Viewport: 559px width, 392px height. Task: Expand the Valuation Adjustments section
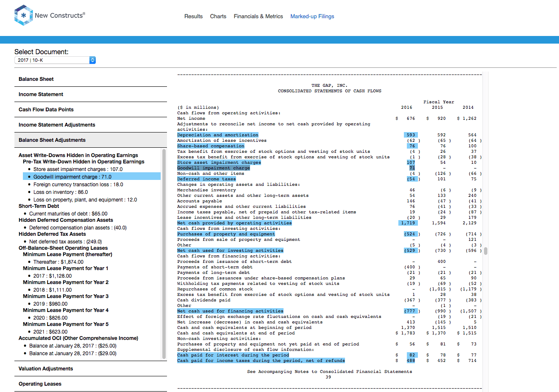tap(91, 369)
